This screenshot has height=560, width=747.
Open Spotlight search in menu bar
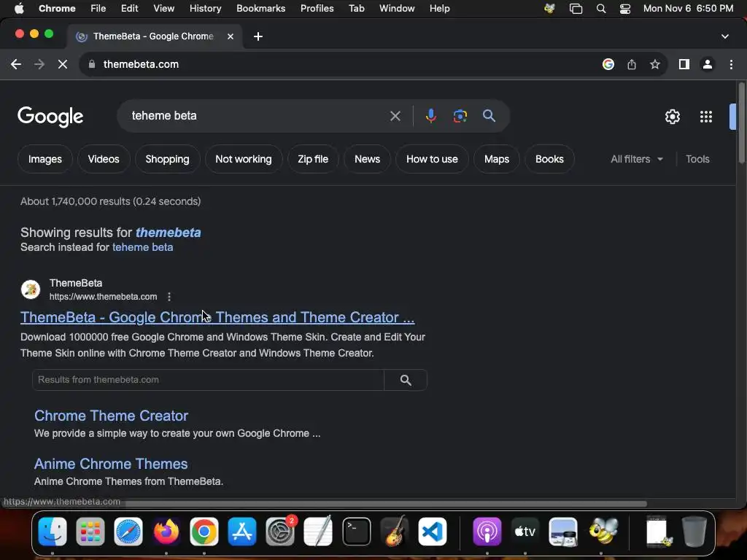pyautogui.click(x=601, y=9)
